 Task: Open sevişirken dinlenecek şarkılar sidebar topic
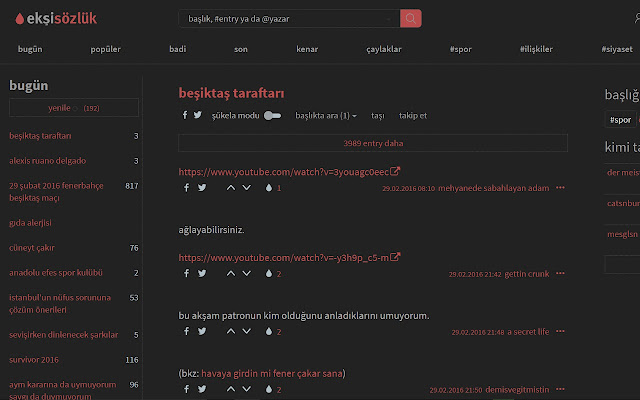pyautogui.click(x=63, y=335)
